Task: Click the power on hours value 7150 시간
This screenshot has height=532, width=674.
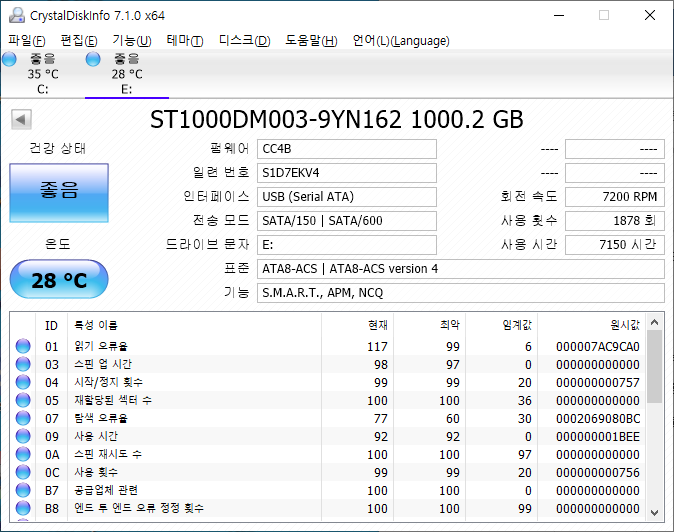Action: 615,245
